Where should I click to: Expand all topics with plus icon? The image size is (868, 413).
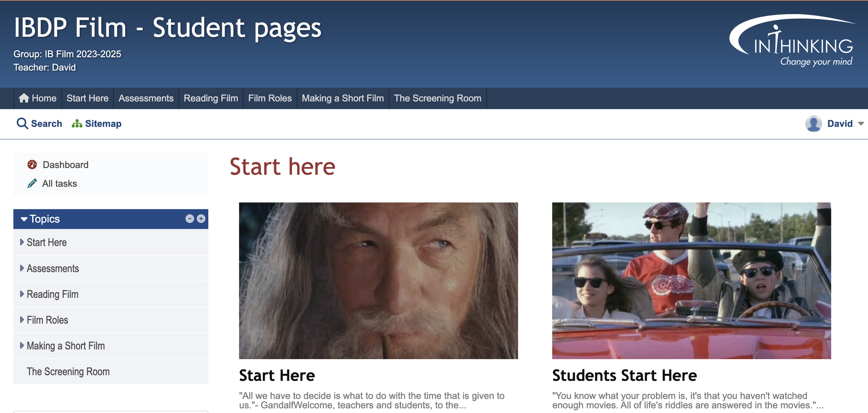(201, 219)
